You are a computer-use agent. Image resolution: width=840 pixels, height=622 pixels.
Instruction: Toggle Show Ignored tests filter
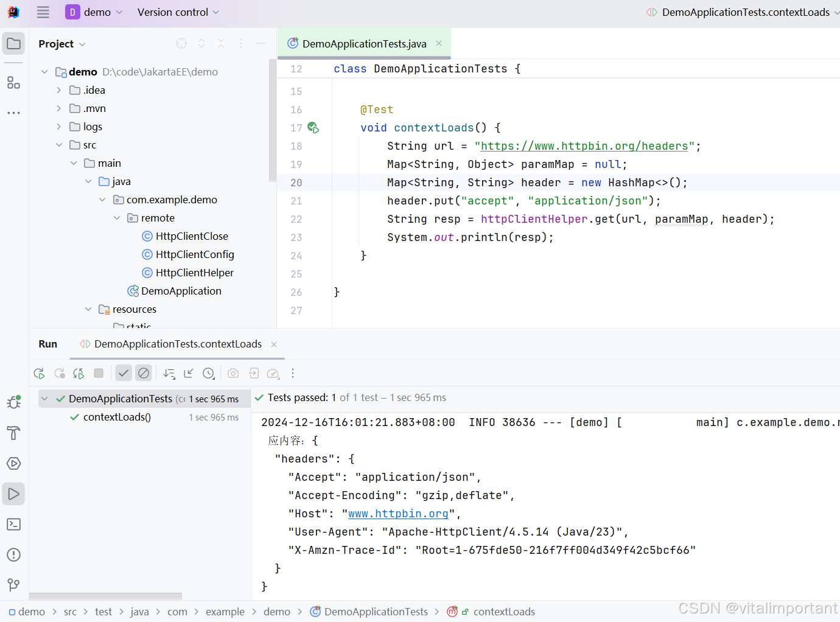point(144,372)
